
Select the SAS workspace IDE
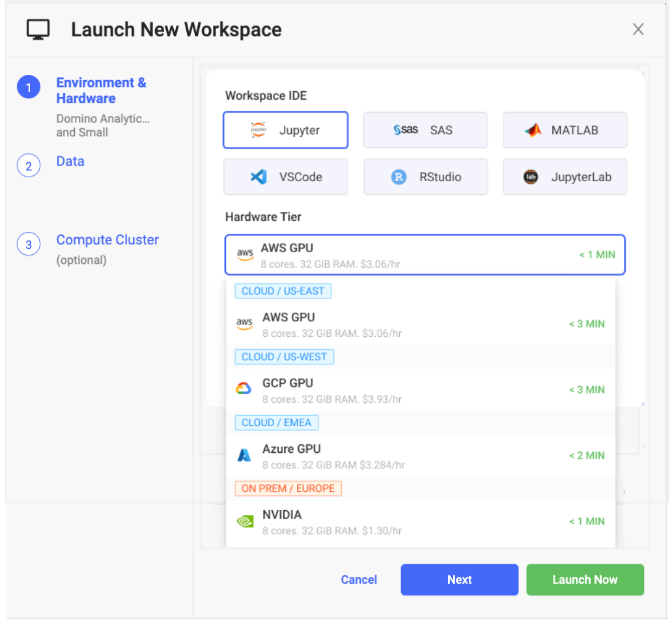pyautogui.click(x=425, y=130)
